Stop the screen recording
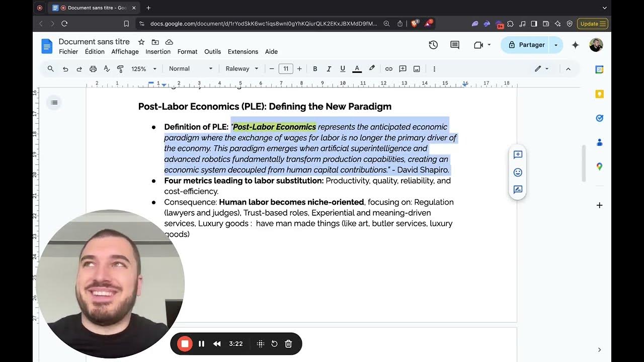644x362 pixels. click(185, 344)
